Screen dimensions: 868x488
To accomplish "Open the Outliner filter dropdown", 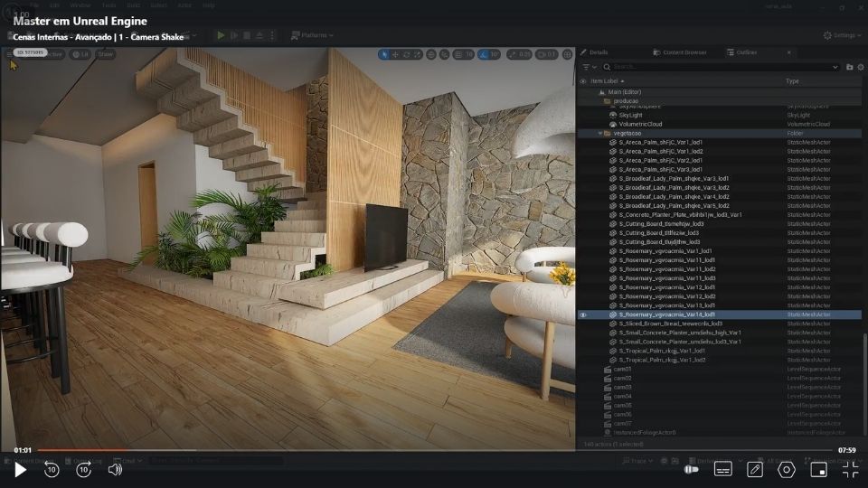I will (590, 67).
